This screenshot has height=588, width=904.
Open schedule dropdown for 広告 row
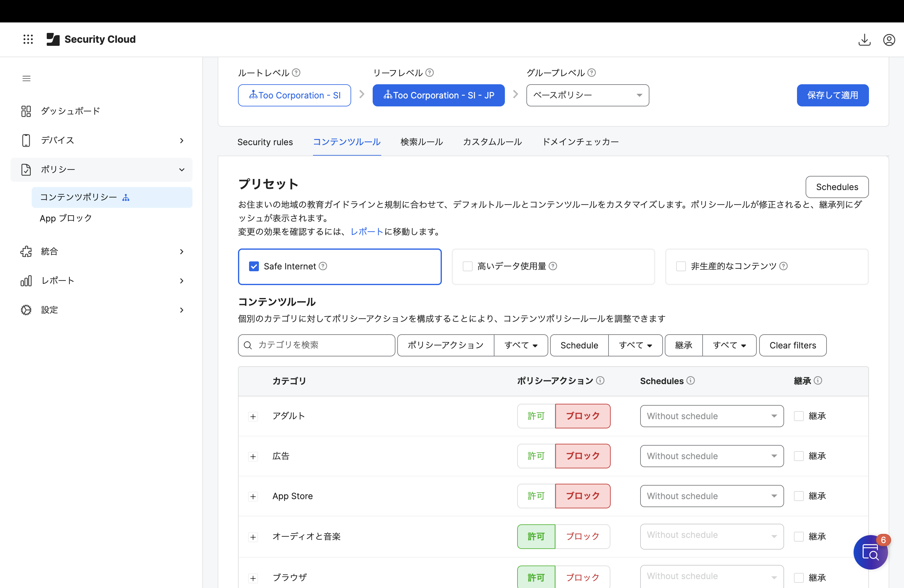(712, 456)
